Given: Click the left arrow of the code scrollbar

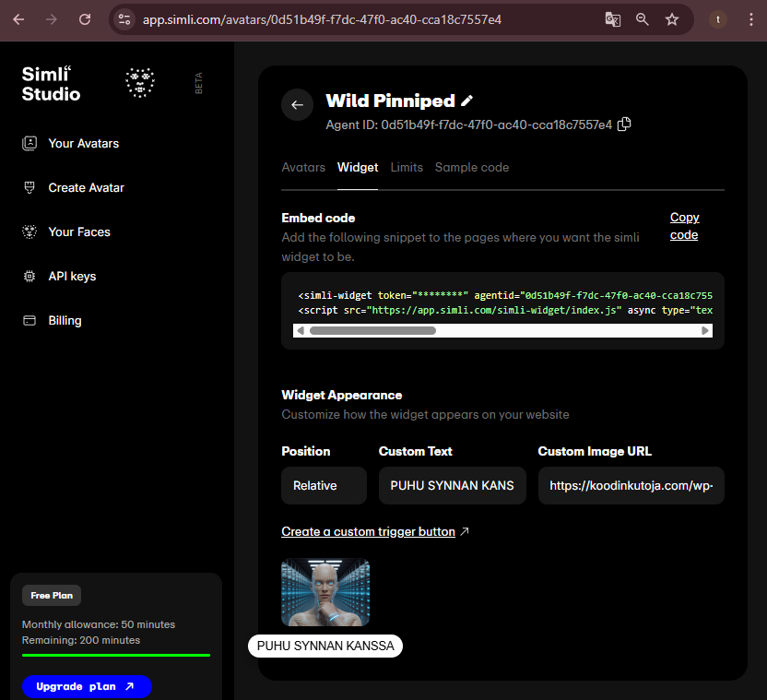Looking at the screenshot, I should click(301, 330).
